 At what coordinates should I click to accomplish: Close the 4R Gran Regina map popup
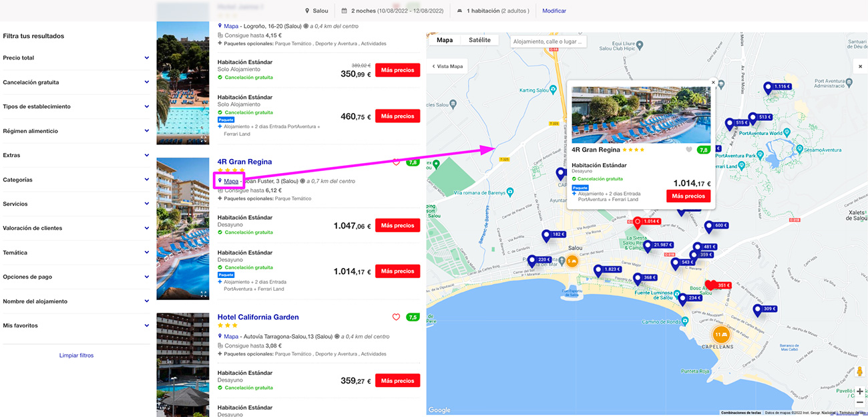pos(713,83)
